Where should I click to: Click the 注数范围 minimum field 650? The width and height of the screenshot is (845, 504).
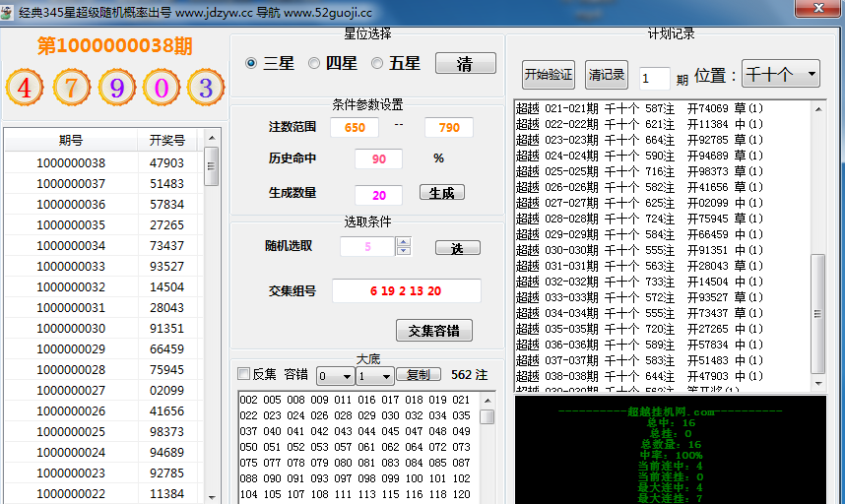[355, 128]
